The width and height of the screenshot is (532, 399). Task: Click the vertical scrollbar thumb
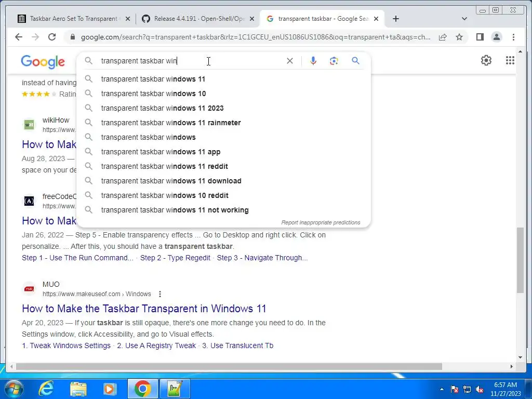[x=521, y=260]
